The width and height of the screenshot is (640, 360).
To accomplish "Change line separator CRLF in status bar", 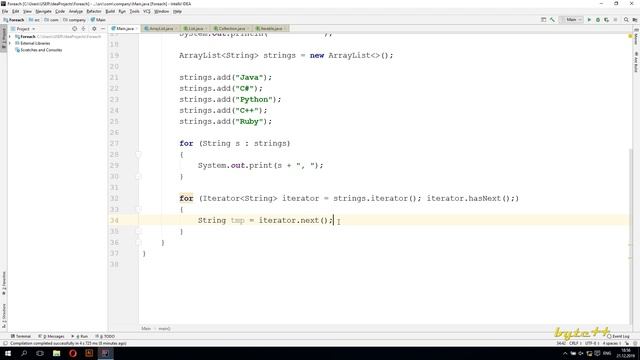I will (x=575, y=343).
